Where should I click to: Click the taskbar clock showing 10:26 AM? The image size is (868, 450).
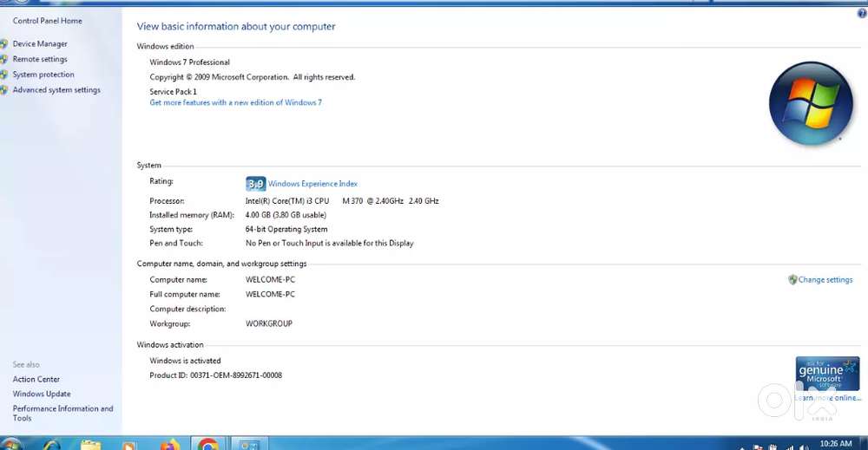[836, 444]
